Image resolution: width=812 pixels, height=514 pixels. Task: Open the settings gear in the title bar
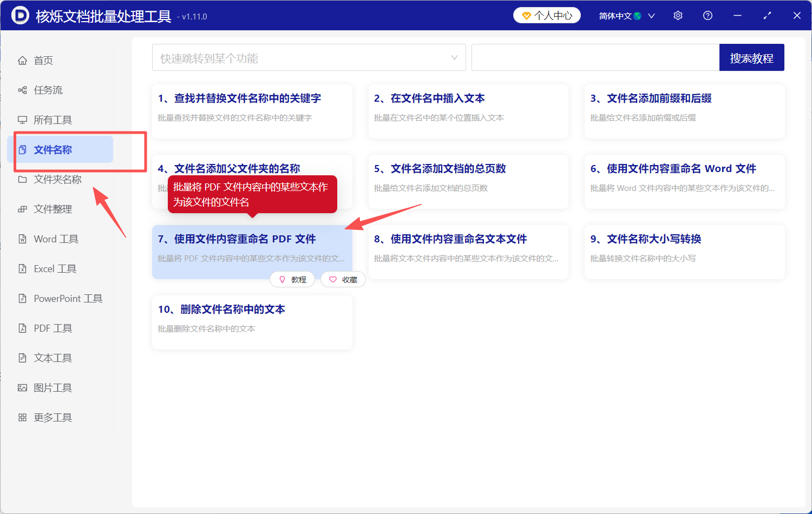[x=678, y=15]
